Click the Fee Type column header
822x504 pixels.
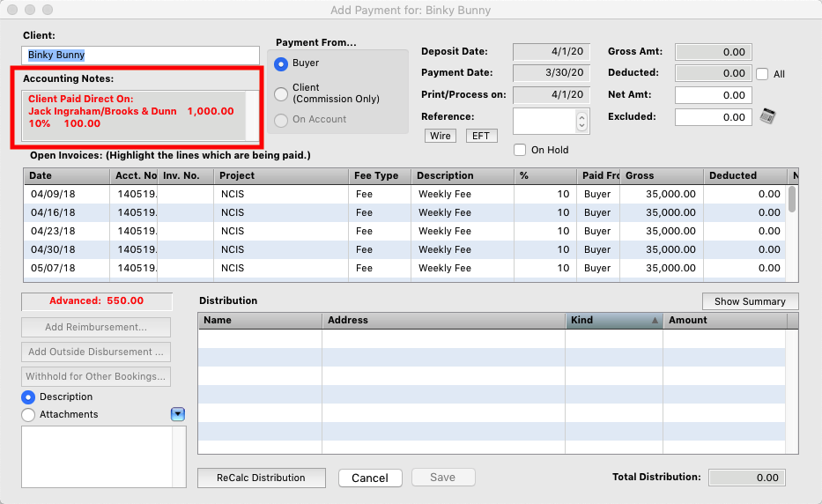pyautogui.click(x=380, y=175)
